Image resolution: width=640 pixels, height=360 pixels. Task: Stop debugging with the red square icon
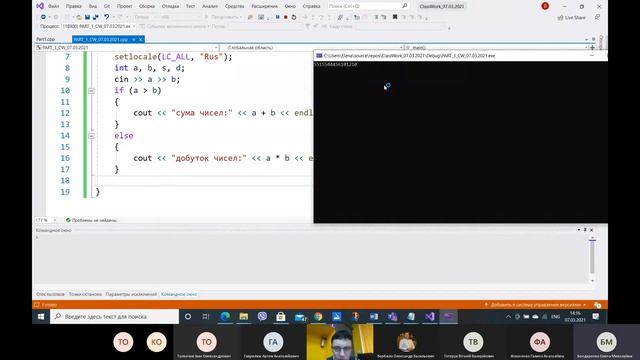point(286,17)
